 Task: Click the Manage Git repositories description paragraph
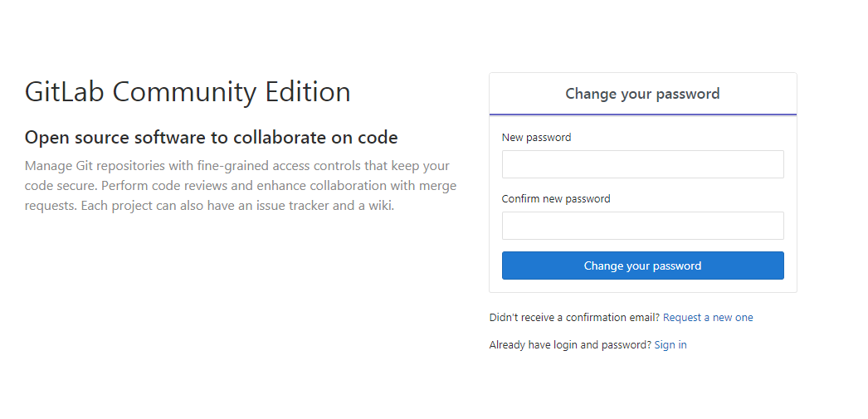coord(241,185)
